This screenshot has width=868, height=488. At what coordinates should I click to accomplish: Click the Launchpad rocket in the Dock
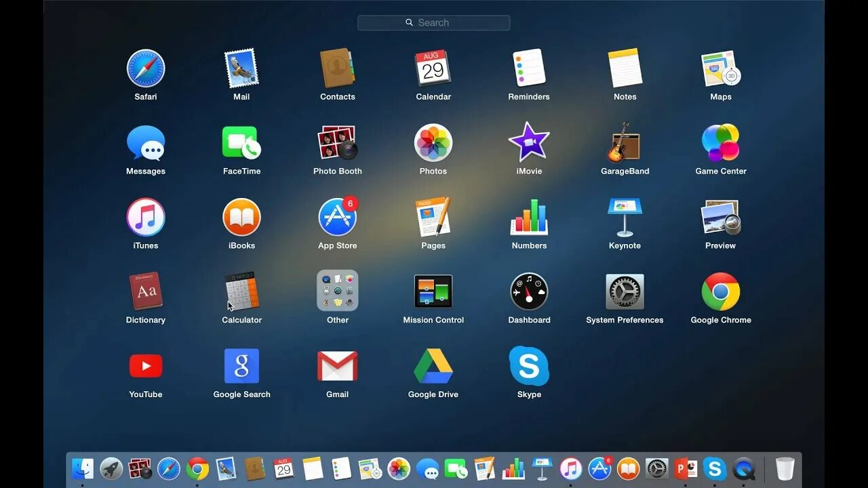pyautogui.click(x=111, y=468)
